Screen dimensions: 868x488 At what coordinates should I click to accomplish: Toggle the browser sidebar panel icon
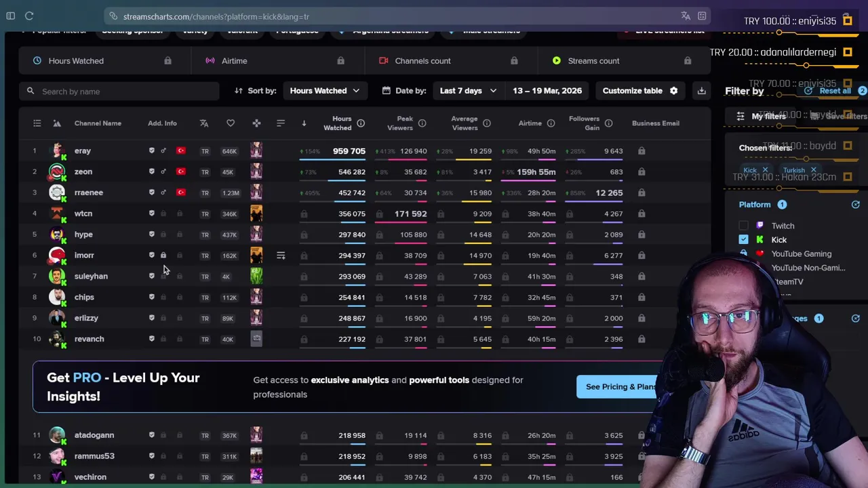10,16
